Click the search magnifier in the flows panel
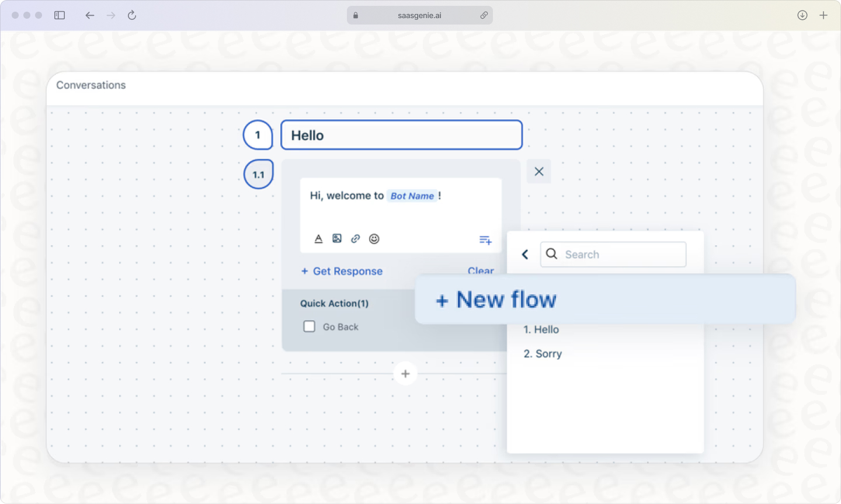The height and width of the screenshot is (504, 841). [551, 254]
